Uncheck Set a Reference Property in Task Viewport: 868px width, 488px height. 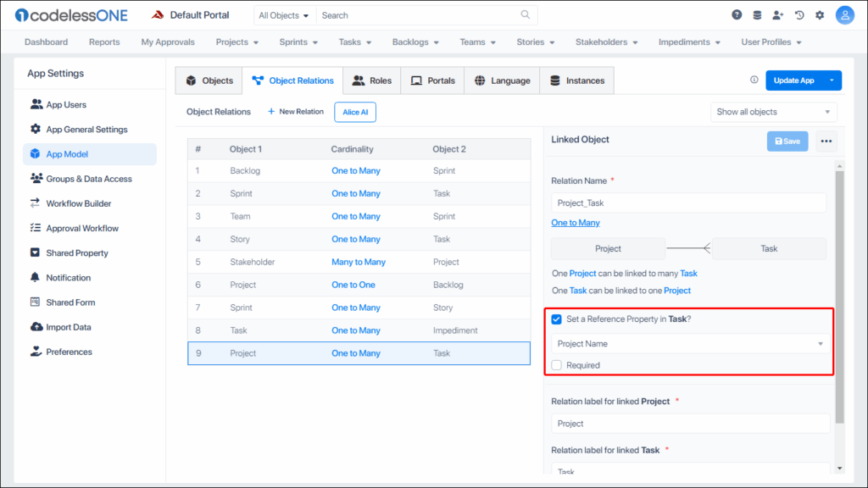tap(556, 319)
